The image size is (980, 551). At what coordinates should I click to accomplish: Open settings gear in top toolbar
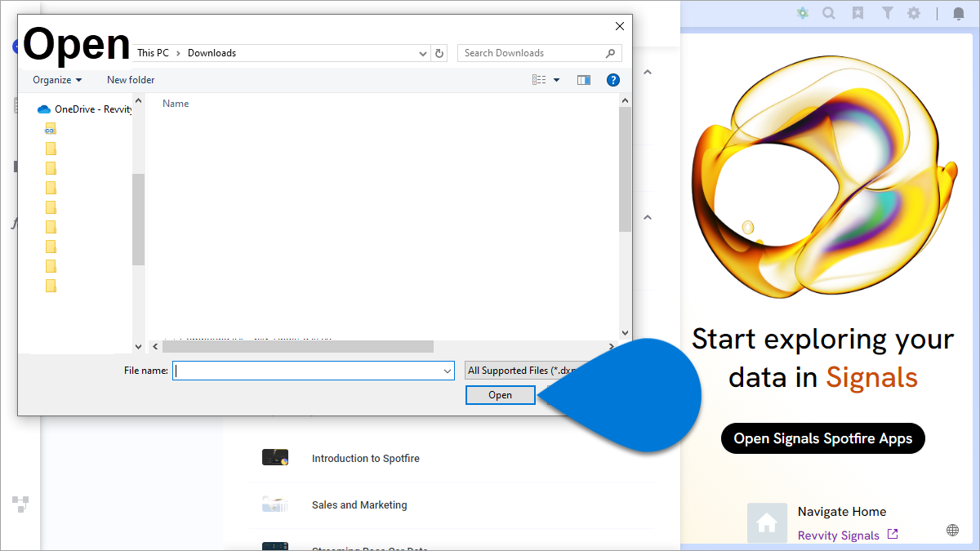pos(914,13)
